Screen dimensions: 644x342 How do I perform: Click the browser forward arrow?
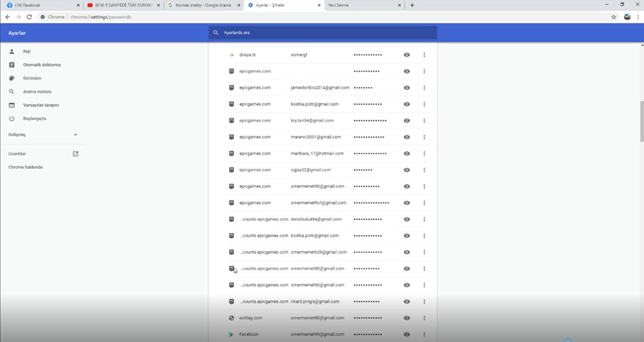click(x=19, y=17)
